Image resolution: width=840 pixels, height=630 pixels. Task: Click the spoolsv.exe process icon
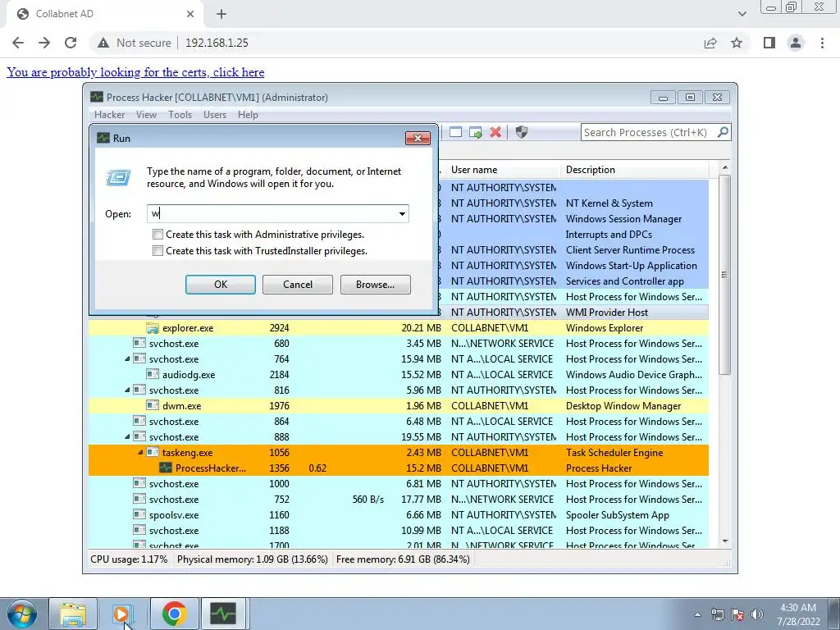coord(139,515)
